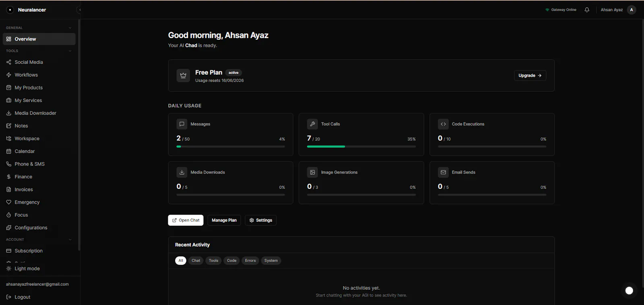Image resolution: width=644 pixels, height=305 pixels.
Task: Click the Tool Calls wrench icon
Action: point(312,124)
